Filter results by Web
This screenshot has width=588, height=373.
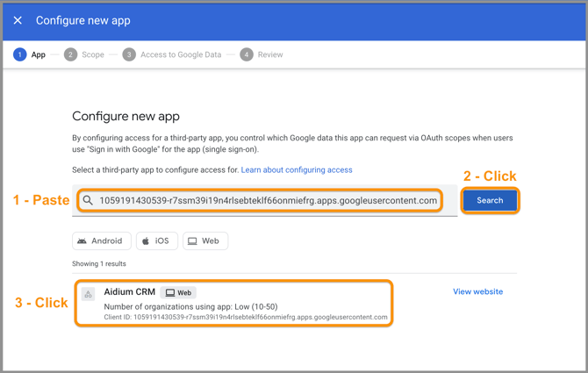pyautogui.click(x=205, y=240)
